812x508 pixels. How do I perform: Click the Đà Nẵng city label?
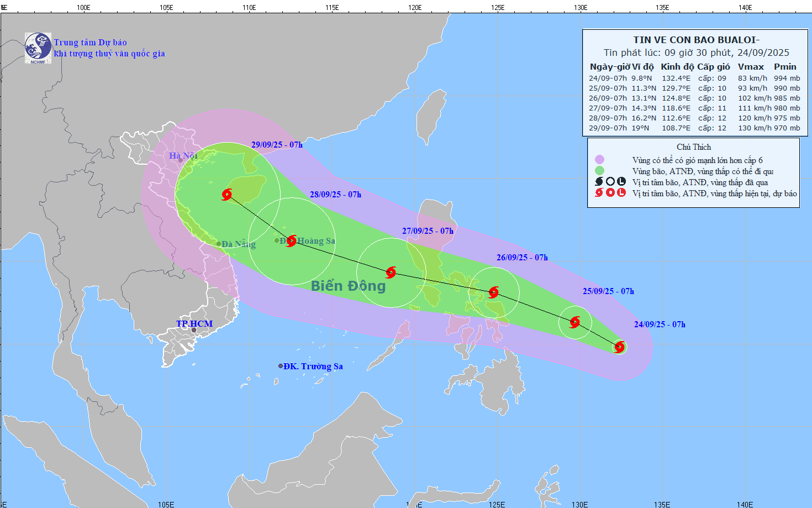pos(239,244)
